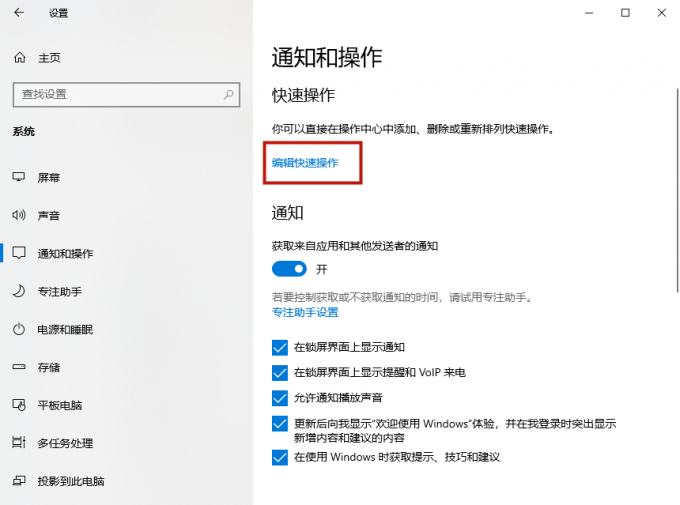Image resolution: width=680 pixels, height=505 pixels.
Task: Click the 平板电脑 tablet icon
Action: click(19, 405)
